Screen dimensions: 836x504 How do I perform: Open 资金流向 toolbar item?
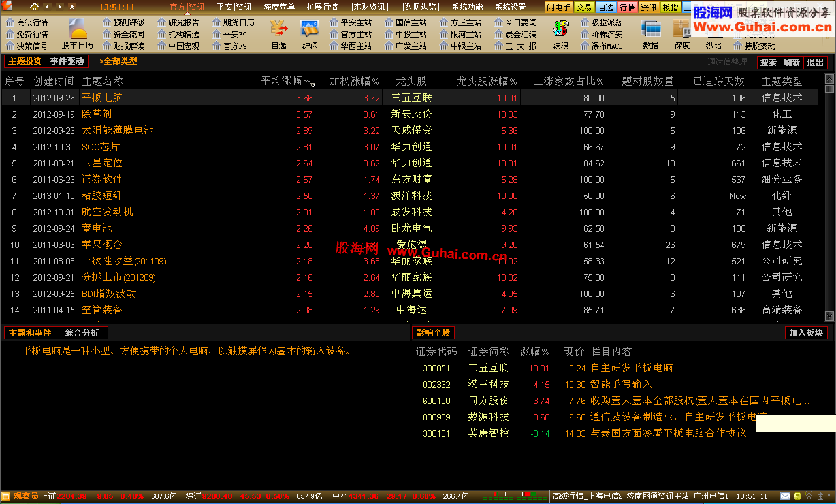click(123, 34)
